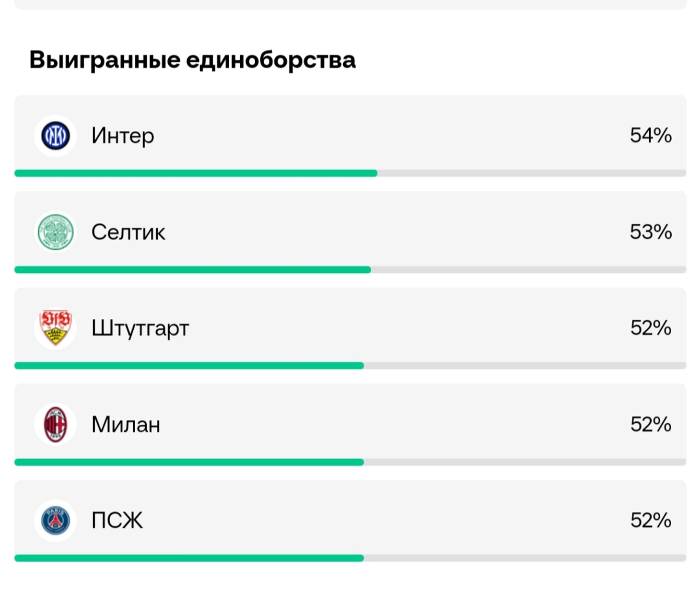Image resolution: width=700 pixels, height=591 pixels.
Task: Click the 52% value for Штутгарт
Action: 651,328
